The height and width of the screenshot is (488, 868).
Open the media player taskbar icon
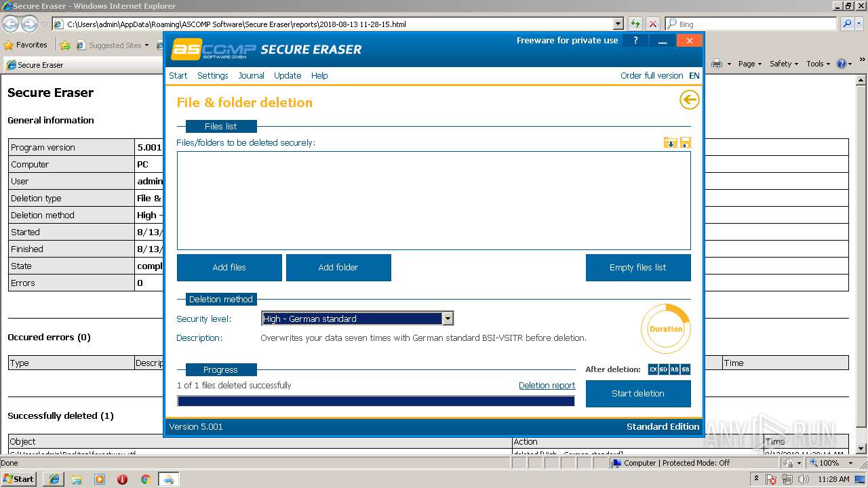tap(100, 479)
